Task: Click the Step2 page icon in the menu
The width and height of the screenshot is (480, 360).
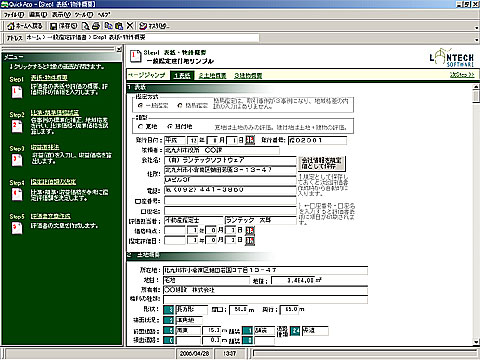Action: click(x=17, y=126)
